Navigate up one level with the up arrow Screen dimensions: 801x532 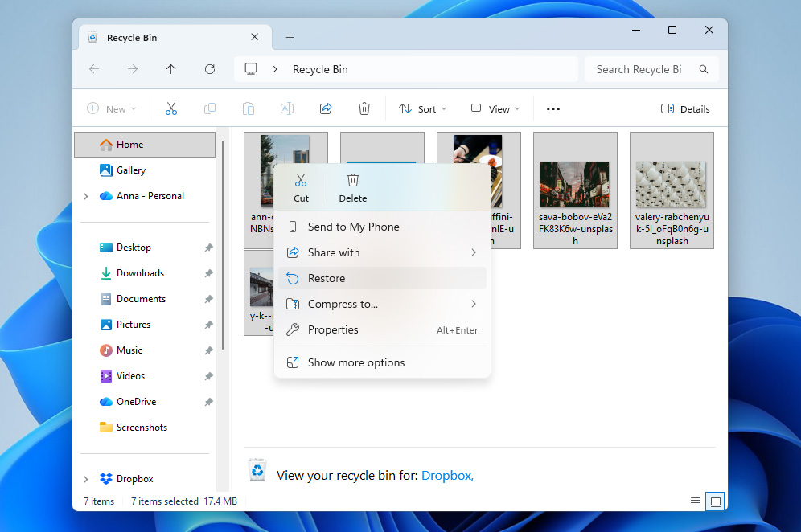[x=171, y=69]
